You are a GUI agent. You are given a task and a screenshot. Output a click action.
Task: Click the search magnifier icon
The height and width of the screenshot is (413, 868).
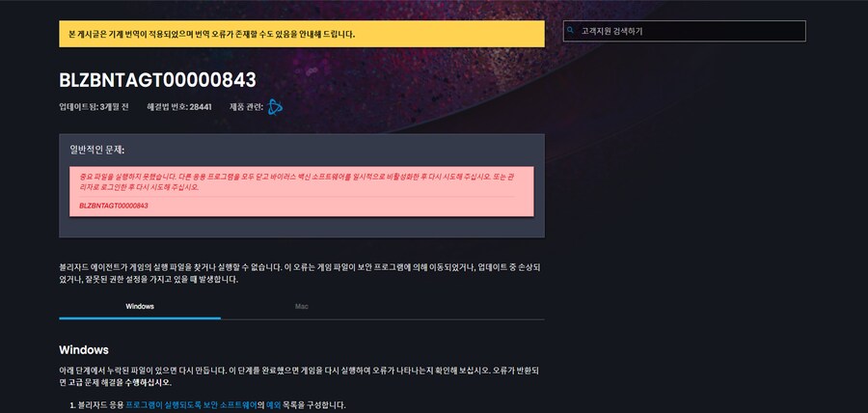(x=571, y=31)
